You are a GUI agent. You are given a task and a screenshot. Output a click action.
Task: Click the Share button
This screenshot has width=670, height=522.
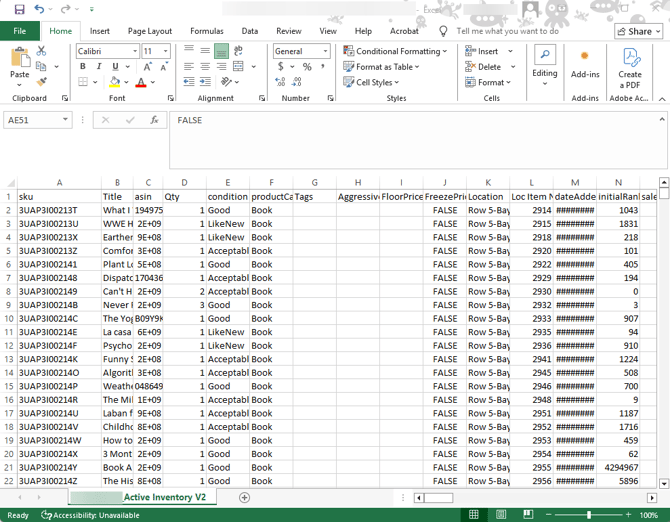638,31
